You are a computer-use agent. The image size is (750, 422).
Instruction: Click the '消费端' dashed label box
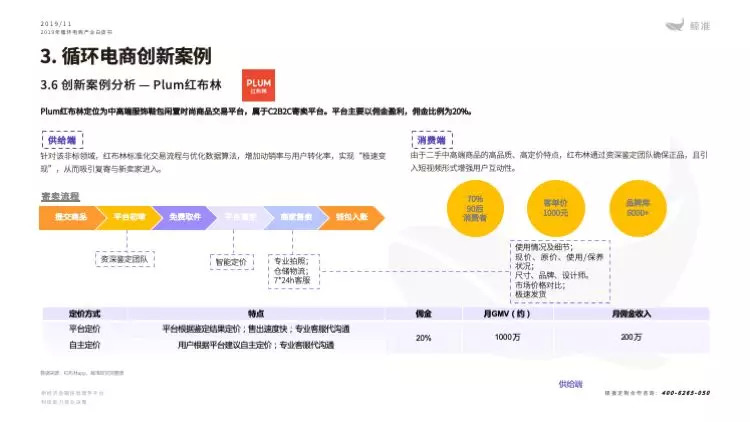point(432,140)
